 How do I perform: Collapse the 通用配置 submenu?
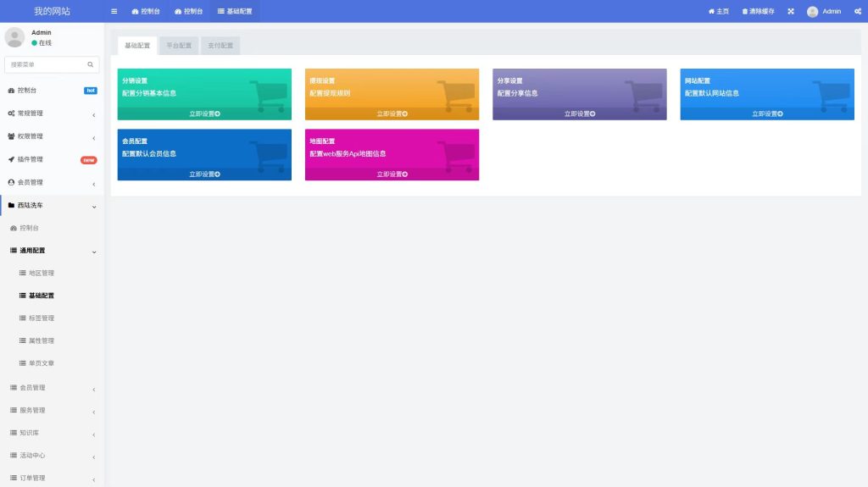[x=52, y=251]
